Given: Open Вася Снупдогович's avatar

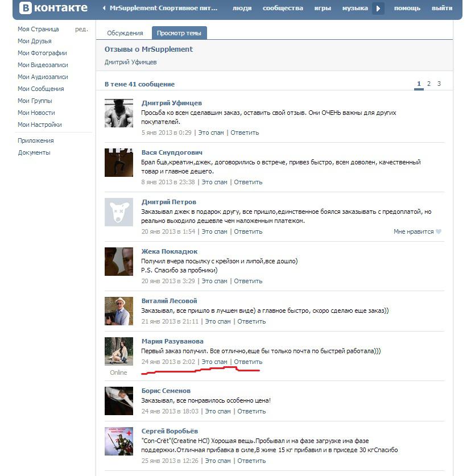Looking at the screenshot, I should click(x=119, y=163).
